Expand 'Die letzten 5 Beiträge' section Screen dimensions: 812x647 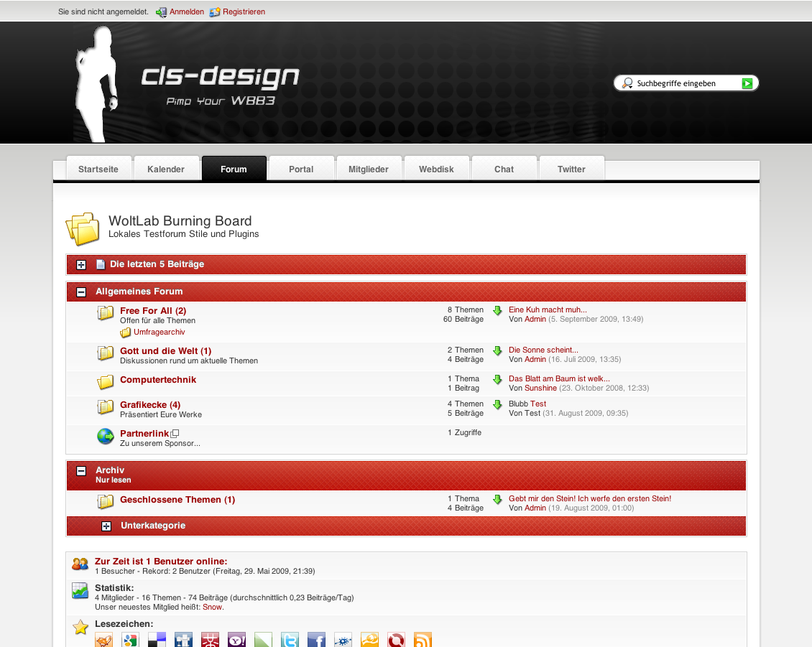click(81, 265)
